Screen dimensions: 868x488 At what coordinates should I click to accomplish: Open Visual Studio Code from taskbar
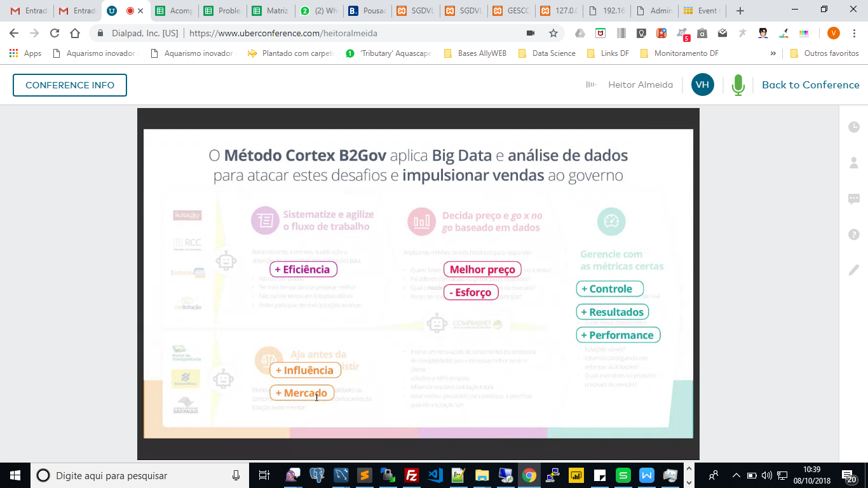click(x=435, y=475)
